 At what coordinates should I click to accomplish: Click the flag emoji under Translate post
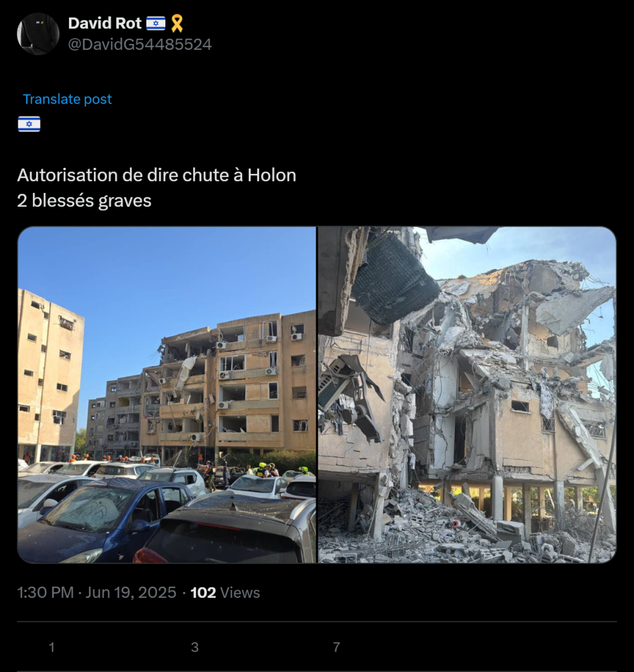coord(29,124)
